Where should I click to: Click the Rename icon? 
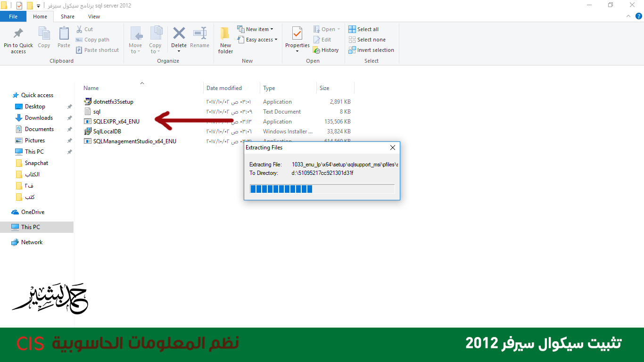pyautogui.click(x=200, y=33)
